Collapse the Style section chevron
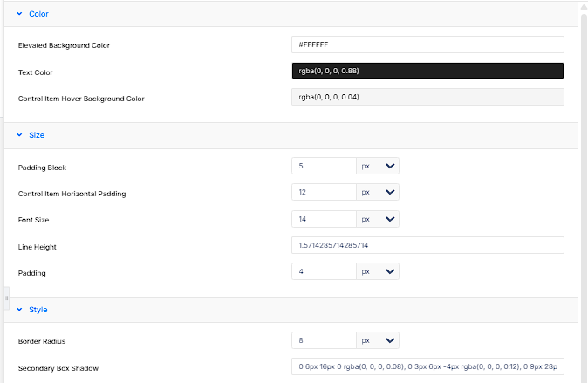The image size is (588, 383). coord(19,310)
